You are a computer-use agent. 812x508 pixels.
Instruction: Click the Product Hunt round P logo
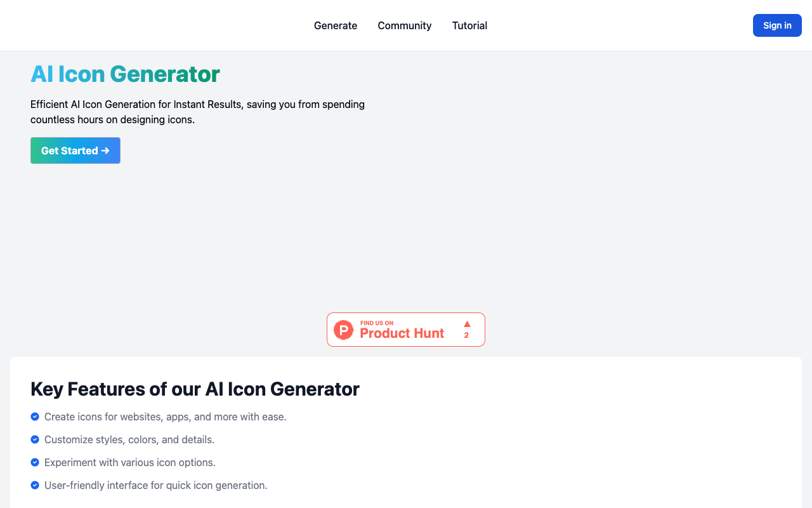click(343, 330)
